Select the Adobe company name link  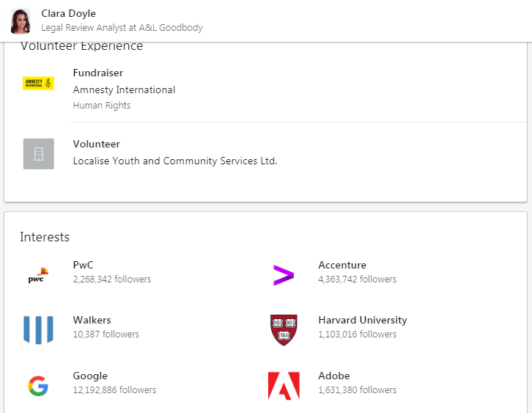click(334, 376)
